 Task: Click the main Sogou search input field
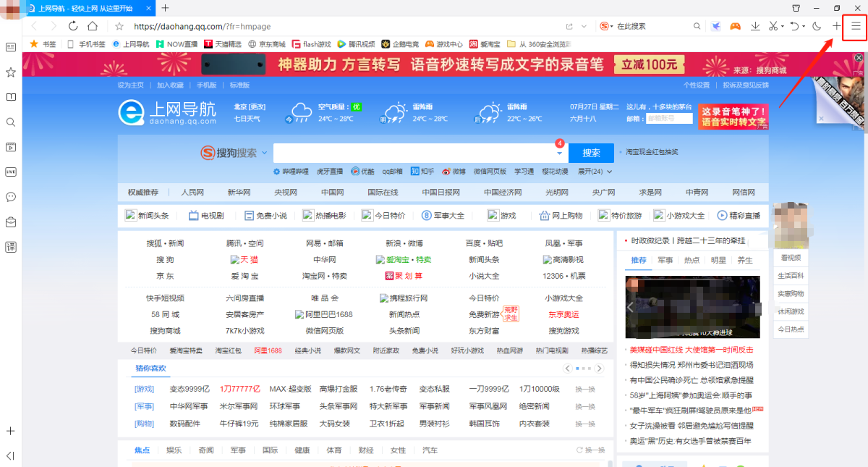pos(412,153)
